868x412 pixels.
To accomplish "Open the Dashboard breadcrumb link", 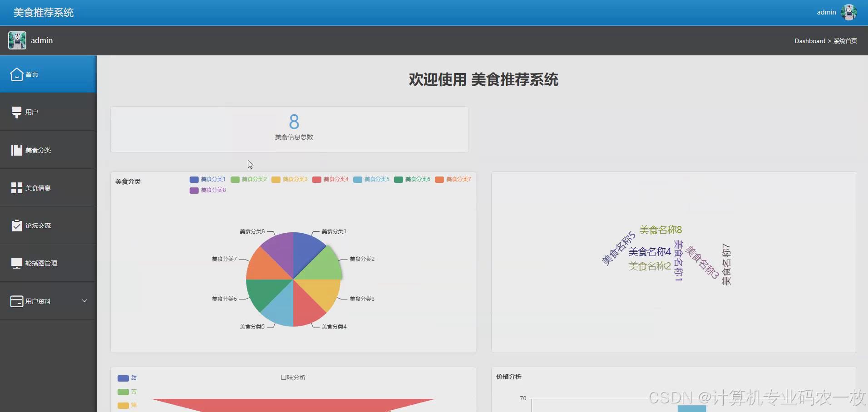I will click(810, 41).
